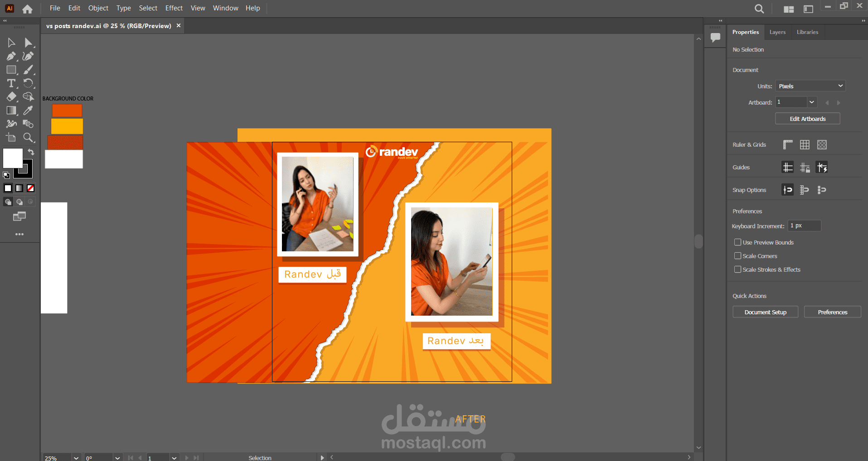868x461 pixels.
Task: Open the workspace switcher dropdown
Action: (808, 9)
